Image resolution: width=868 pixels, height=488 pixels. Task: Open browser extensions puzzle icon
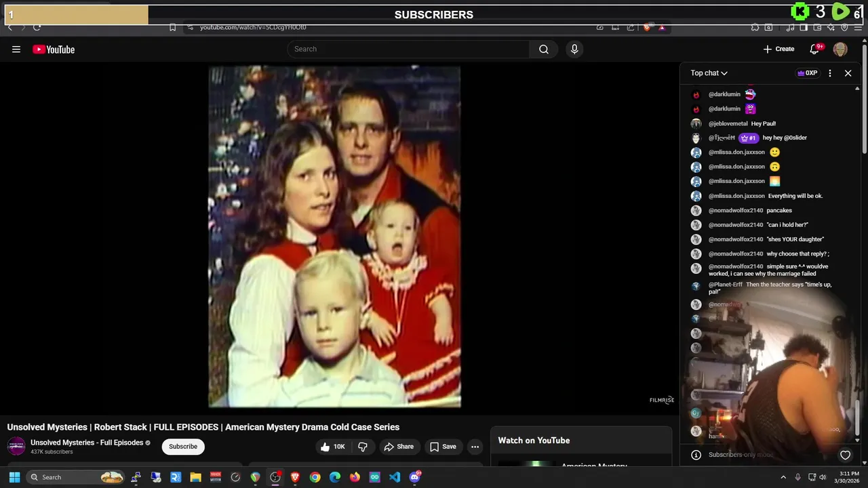(755, 27)
